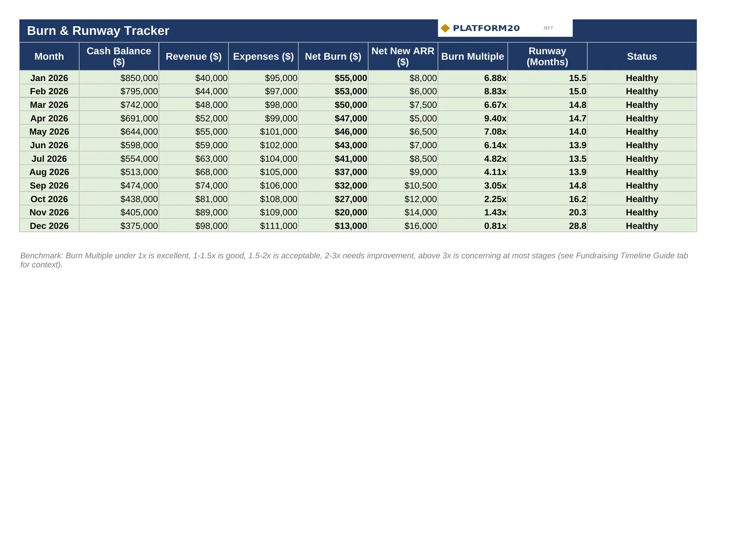
Task: Click the Mar 2026 month cell
Action: coord(49,105)
